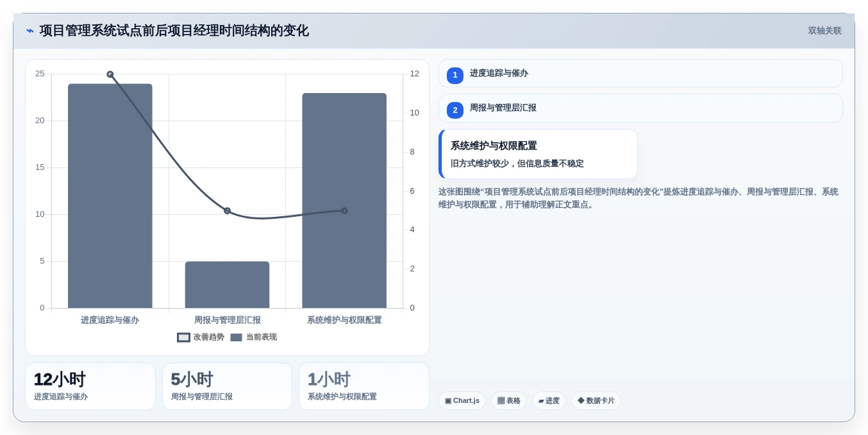
Task: Click the text 旧方式维护较少，但信息质量不稳定
Action: (x=517, y=164)
